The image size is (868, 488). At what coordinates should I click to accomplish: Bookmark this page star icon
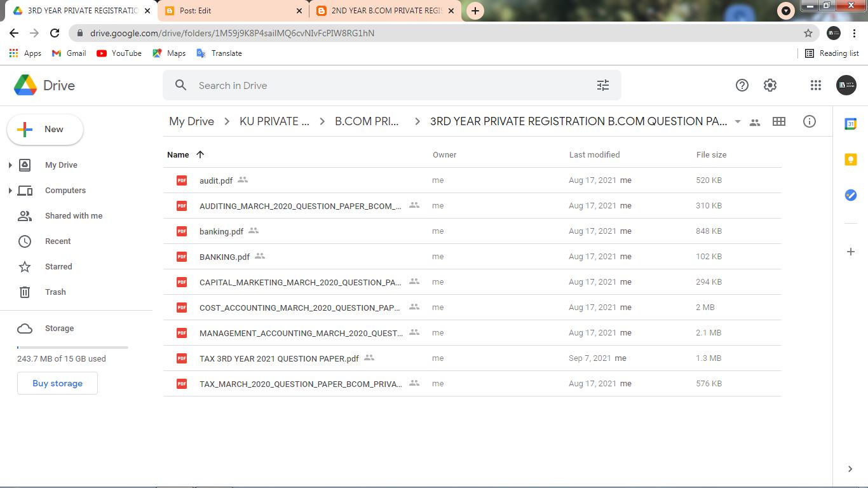pyautogui.click(x=808, y=33)
